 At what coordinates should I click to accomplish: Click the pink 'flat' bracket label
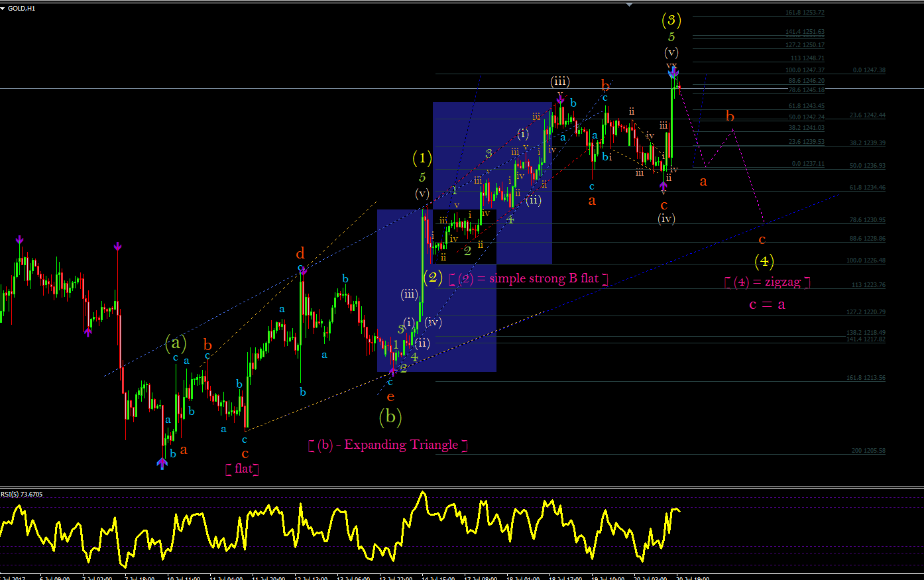point(242,469)
